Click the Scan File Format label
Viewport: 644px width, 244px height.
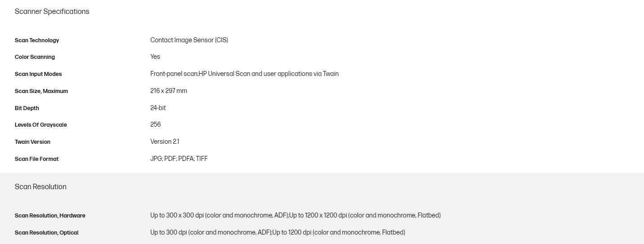point(36,159)
